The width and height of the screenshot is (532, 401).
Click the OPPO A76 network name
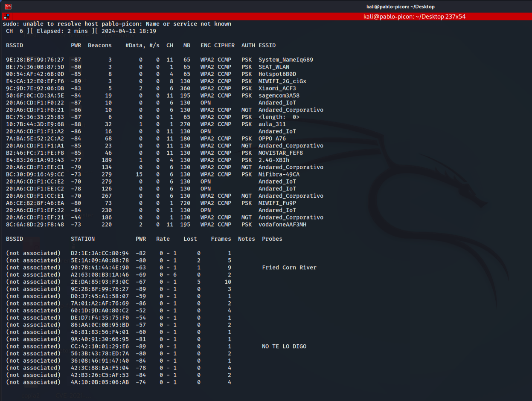coord(272,138)
